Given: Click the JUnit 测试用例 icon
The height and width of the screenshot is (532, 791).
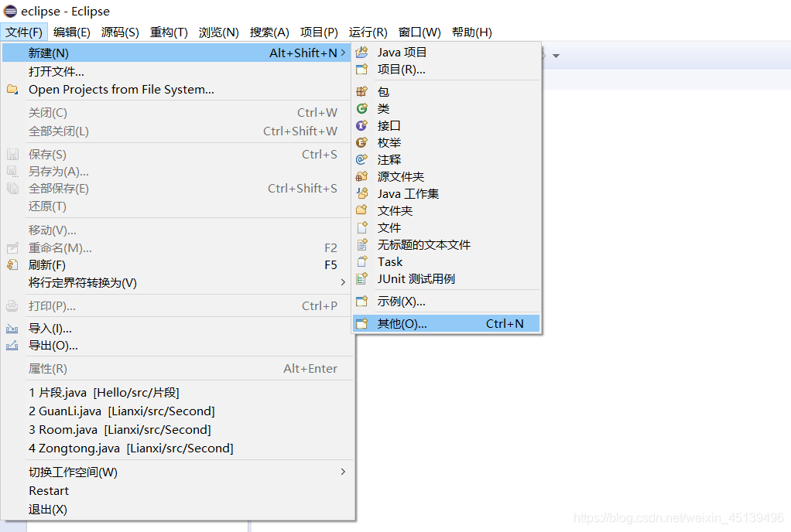Looking at the screenshot, I should pyautogui.click(x=361, y=278).
